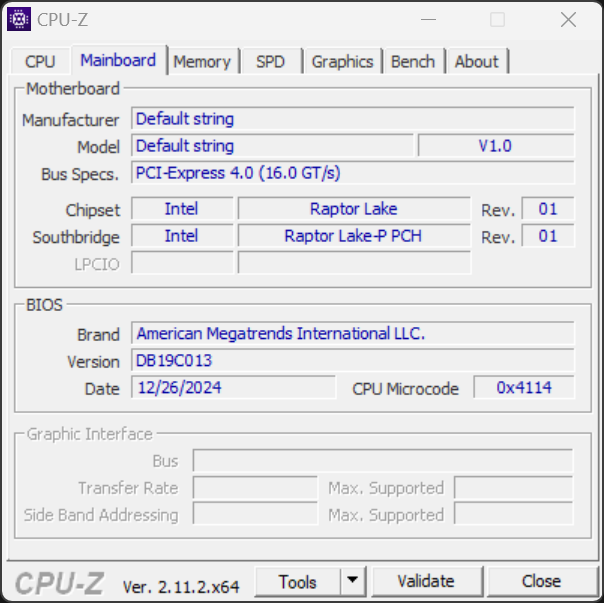604x603 pixels.
Task: Click the Bus Specs 'PCI-Express 4.0' value
Action: [x=352, y=173]
